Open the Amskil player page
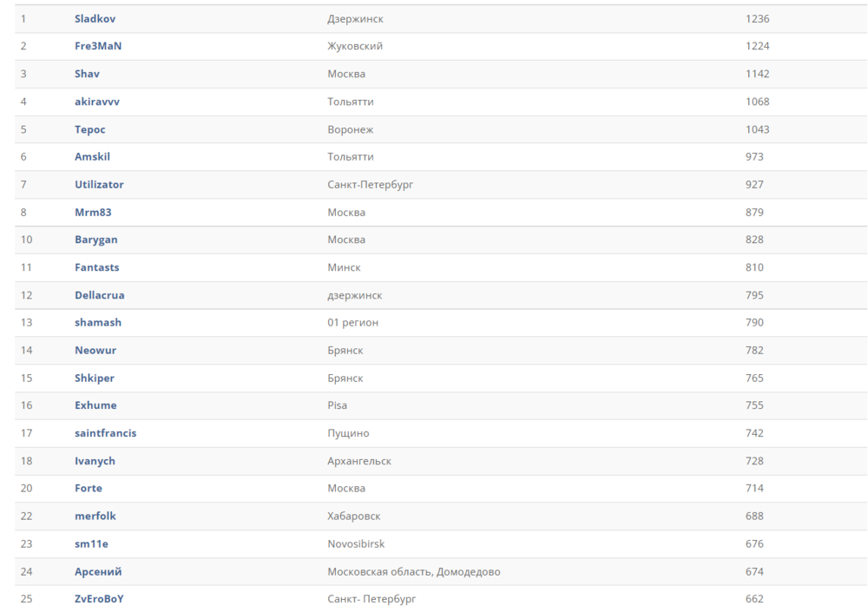 point(92,157)
